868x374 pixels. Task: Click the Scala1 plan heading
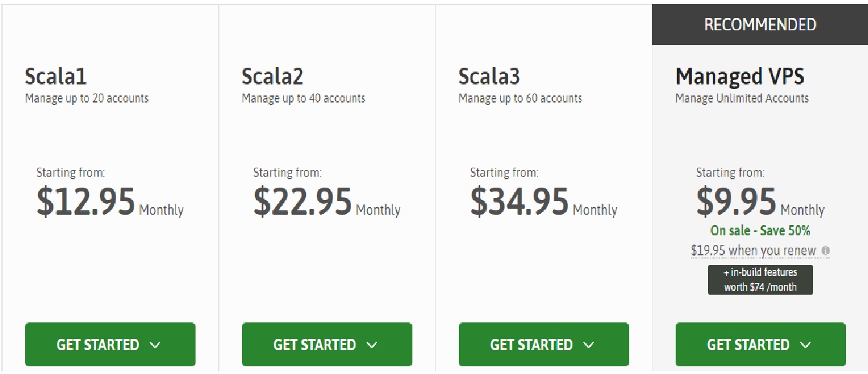56,77
